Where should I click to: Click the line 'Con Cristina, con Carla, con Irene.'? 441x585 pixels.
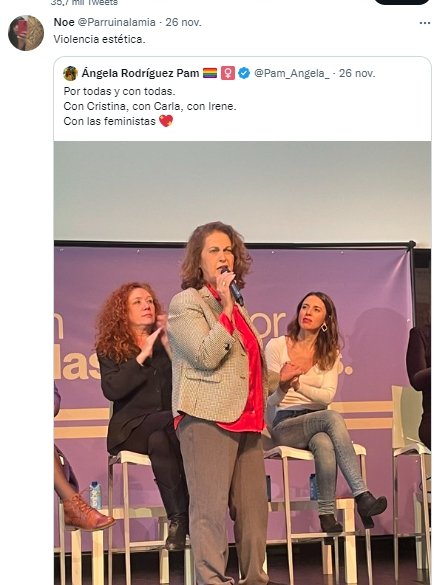pyautogui.click(x=150, y=106)
